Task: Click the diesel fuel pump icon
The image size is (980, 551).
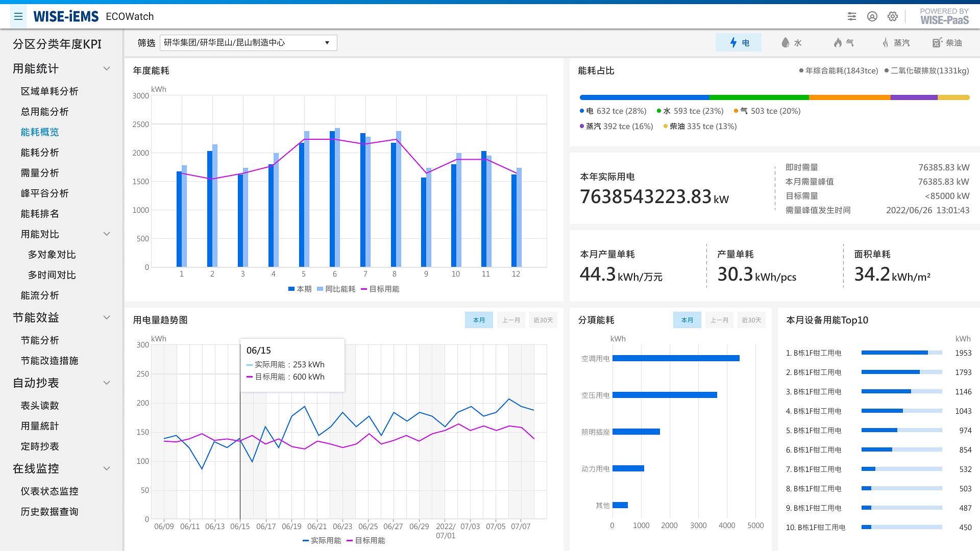Action: click(x=937, y=43)
